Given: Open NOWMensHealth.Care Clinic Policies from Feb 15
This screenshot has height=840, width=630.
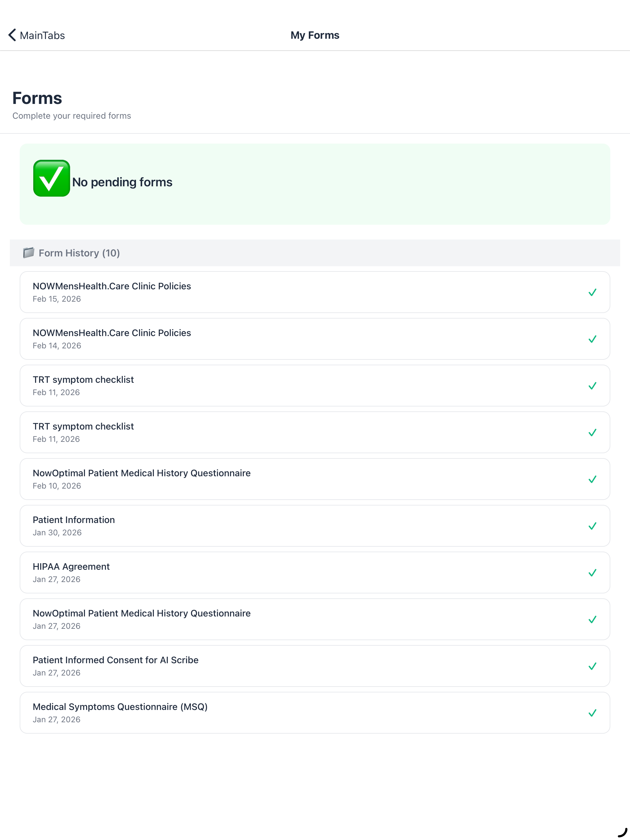Looking at the screenshot, I should point(315,292).
